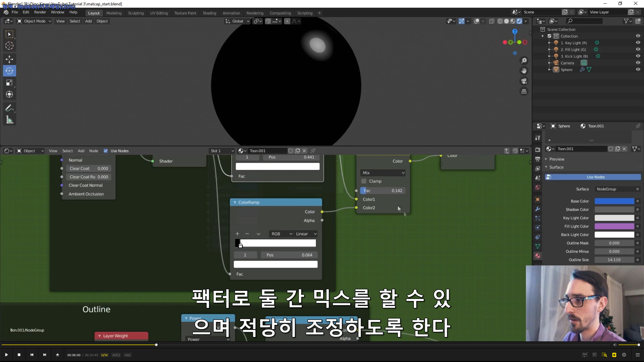Stop the video playback
Screen dimensions: 644x362
(x=19, y=355)
